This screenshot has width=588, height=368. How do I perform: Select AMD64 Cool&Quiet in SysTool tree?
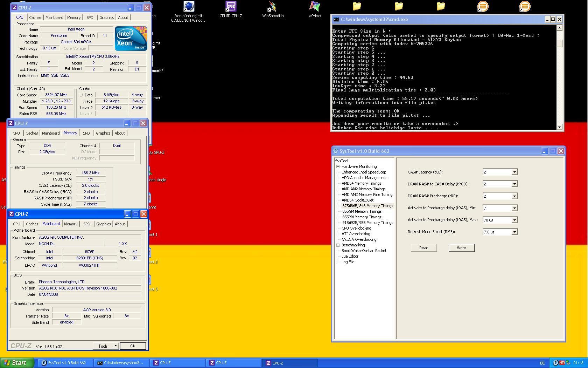(357, 200)
